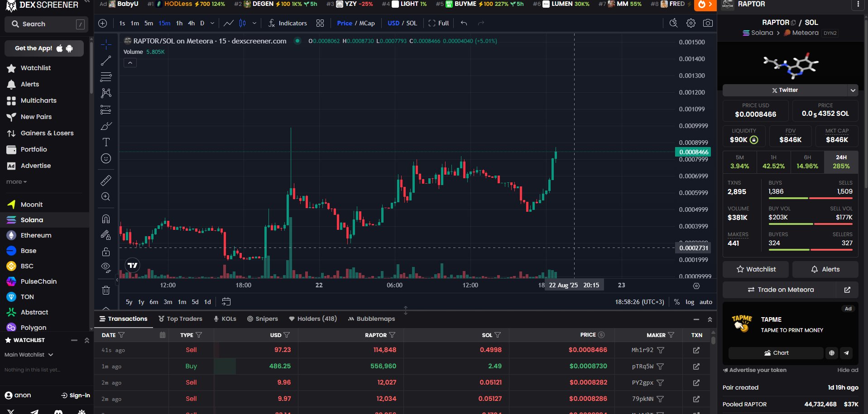Viewport: 868px width, 414px height.
Task: Activate the chart zoom-in tool
Action: tap(106, 197)
